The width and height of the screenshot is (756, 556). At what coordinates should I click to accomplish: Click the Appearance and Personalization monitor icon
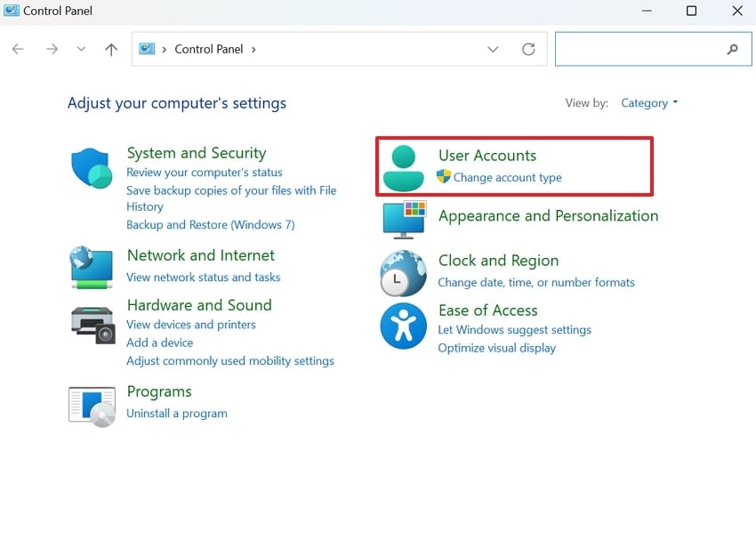[404, 220]
